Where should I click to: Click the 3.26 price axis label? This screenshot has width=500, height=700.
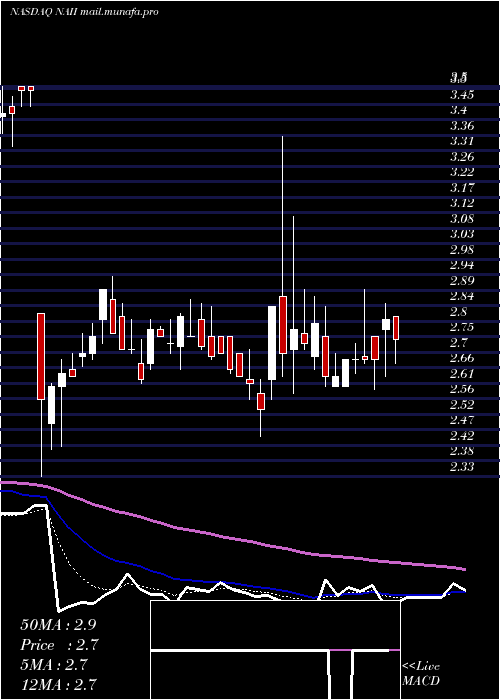click(x=462, y=157)
